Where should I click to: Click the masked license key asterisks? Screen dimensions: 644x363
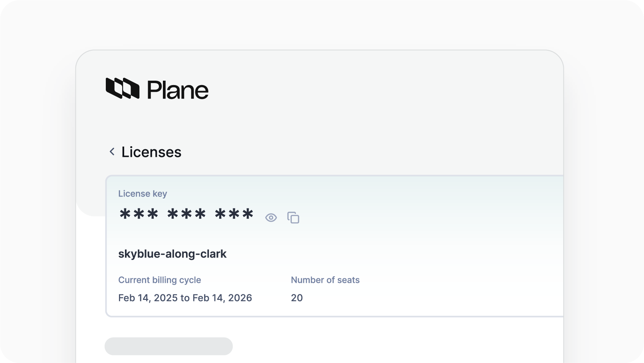click(x=186, y=214)
